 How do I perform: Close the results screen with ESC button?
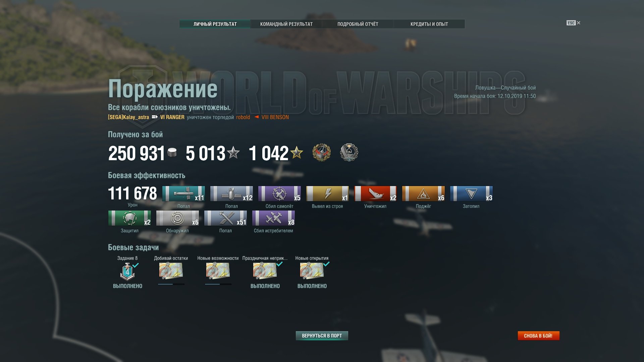(574, 23)
